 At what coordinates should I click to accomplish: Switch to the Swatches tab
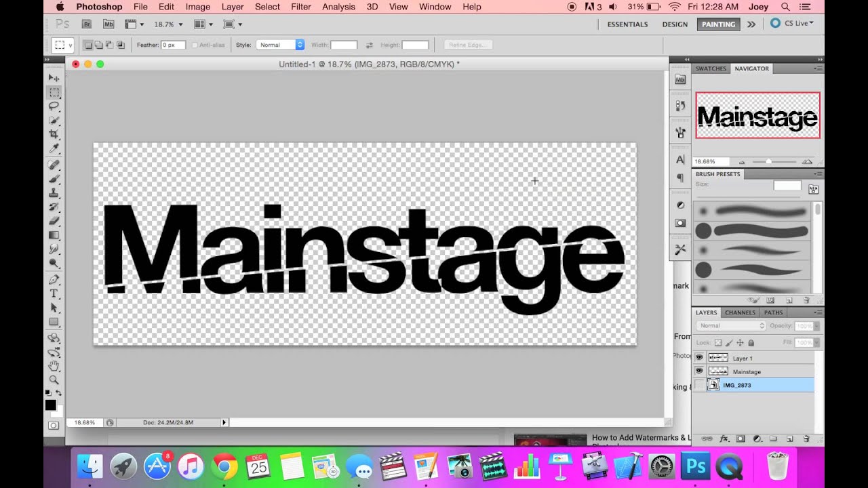point(711,68)
